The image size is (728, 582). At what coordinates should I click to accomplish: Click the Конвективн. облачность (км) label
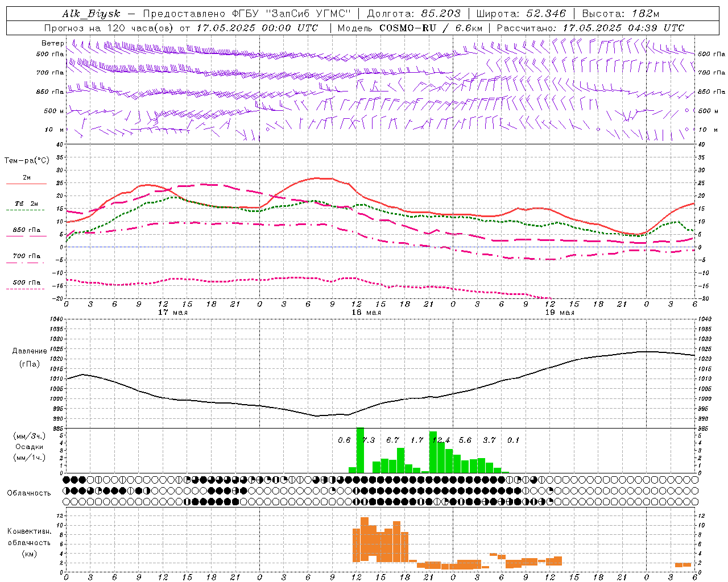(29, 542)
